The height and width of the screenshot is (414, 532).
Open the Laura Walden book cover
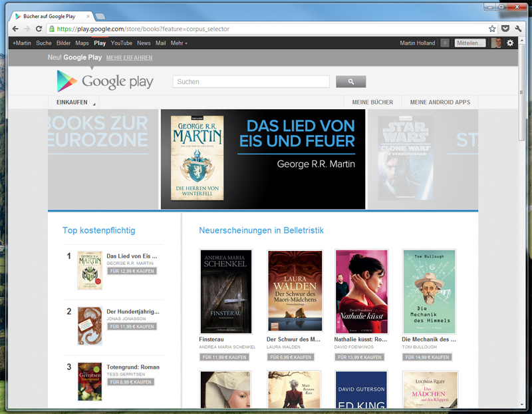295,291
